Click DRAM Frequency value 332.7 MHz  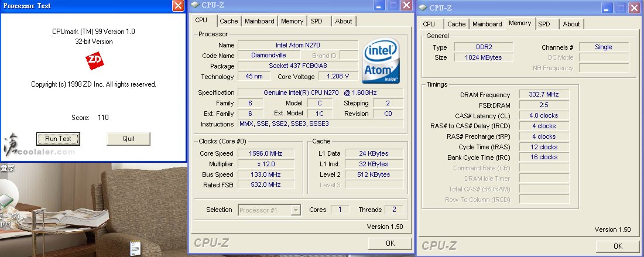(x=544, y=95)
